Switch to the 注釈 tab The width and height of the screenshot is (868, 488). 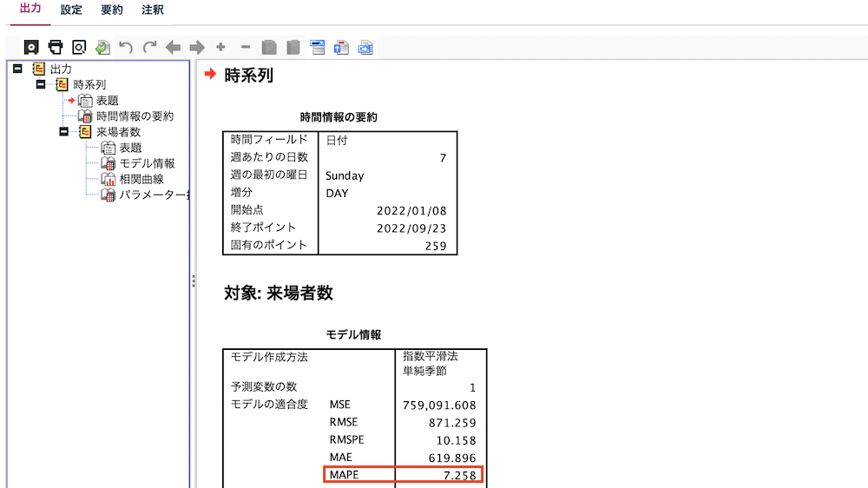[x=152, y=10]
